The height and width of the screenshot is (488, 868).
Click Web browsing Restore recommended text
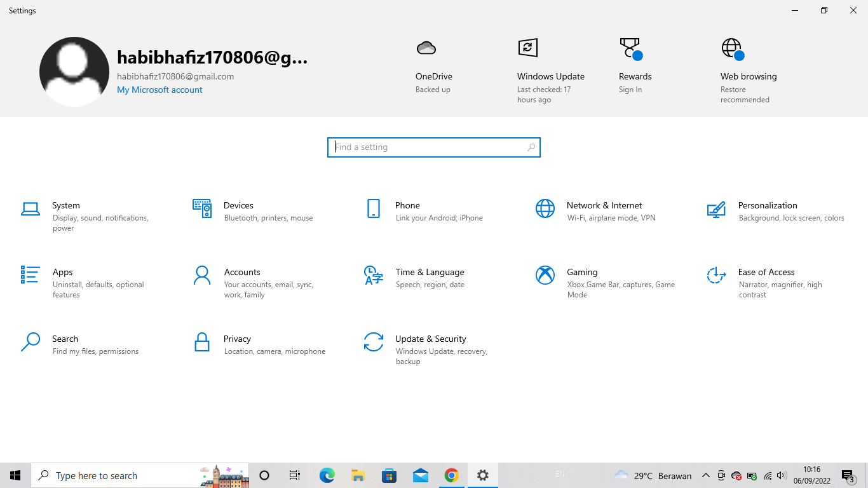pyautogui.click(x=745, y=95)
